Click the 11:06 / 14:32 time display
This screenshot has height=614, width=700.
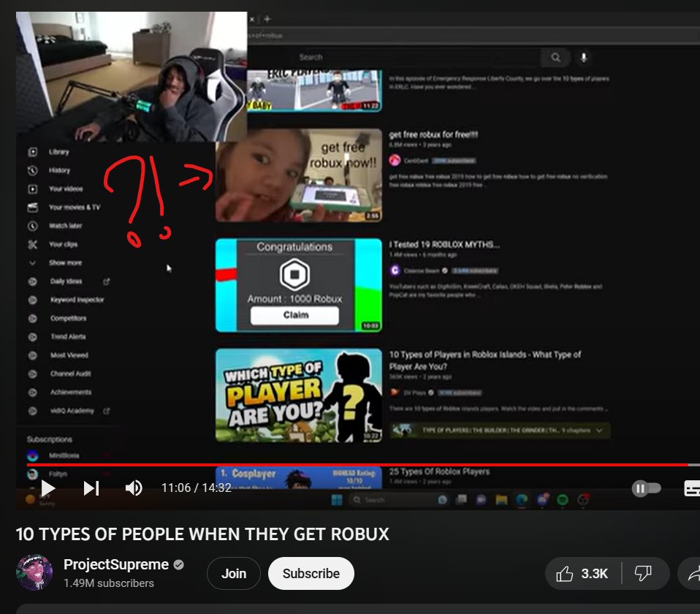pos(197,488)
